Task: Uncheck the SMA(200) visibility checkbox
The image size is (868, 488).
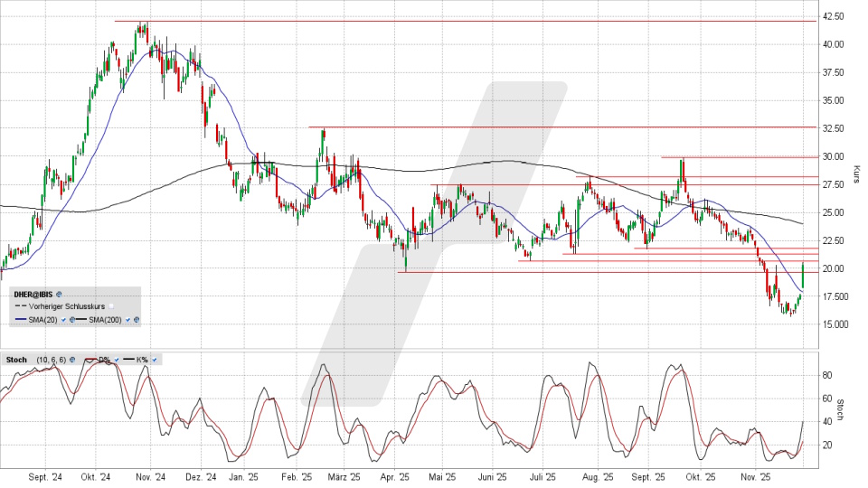Action: point(127,320)
